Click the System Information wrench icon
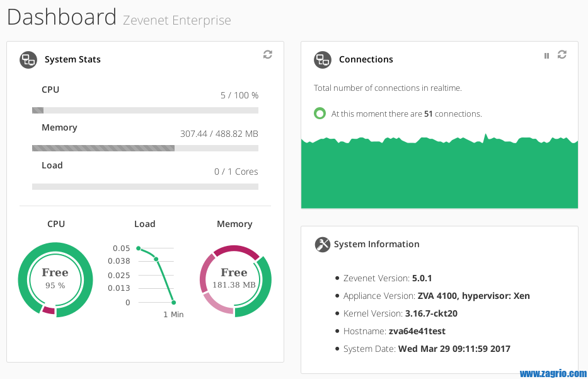The image size is (588, 379). (323, 245)
